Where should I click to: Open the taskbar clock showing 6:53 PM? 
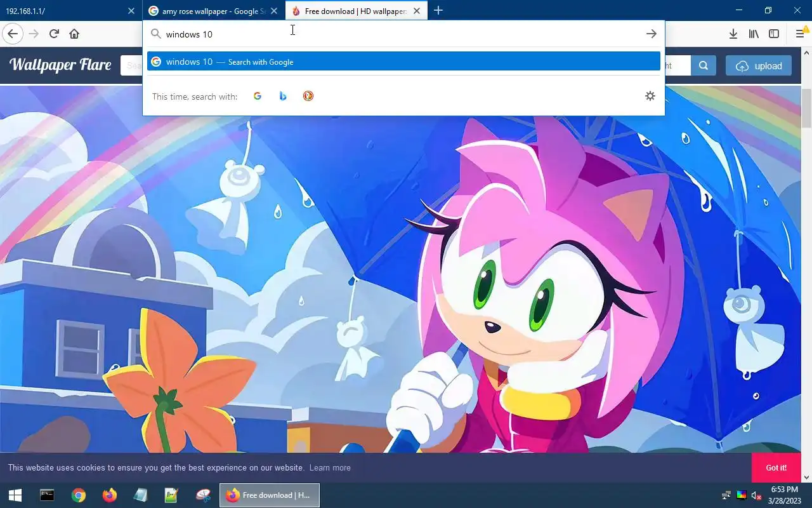(784, 495)
